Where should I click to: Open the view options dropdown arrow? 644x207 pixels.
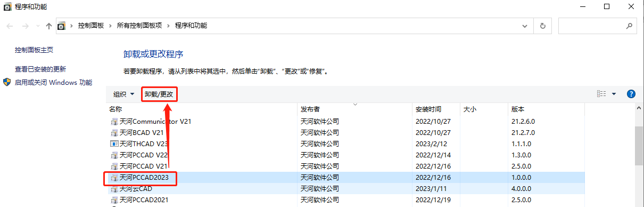[x=614, y=94]
